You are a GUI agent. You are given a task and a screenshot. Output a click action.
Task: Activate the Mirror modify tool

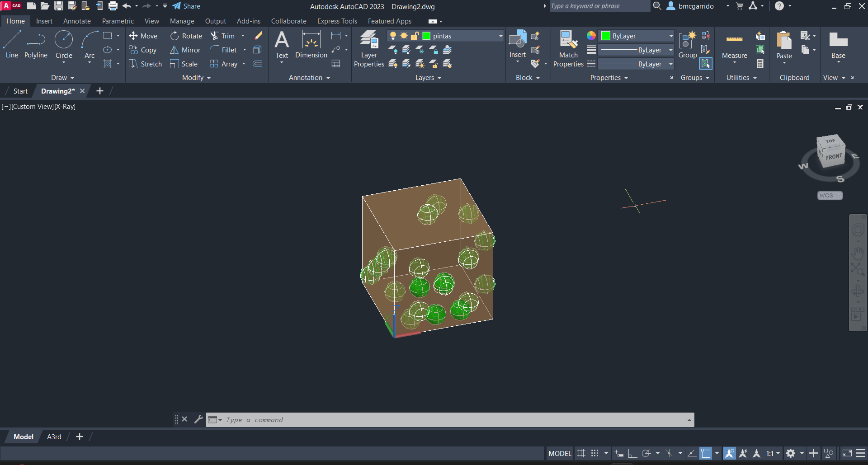click(x=185, y=50)
